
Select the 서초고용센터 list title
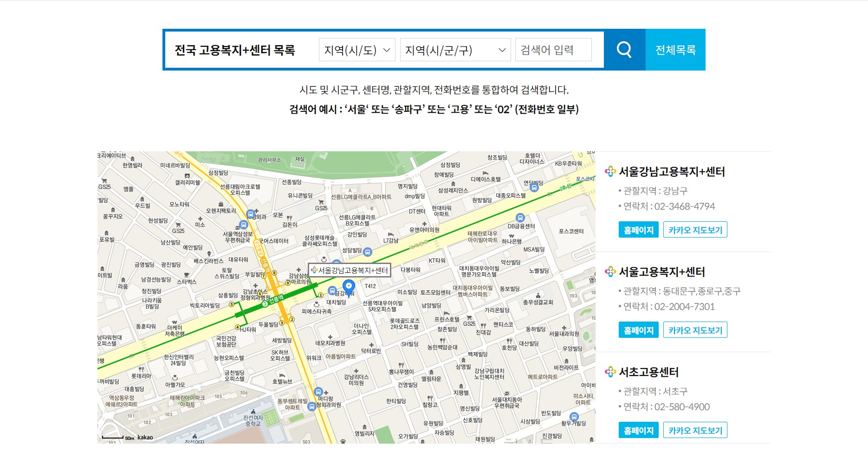click(x=648, y=372)
